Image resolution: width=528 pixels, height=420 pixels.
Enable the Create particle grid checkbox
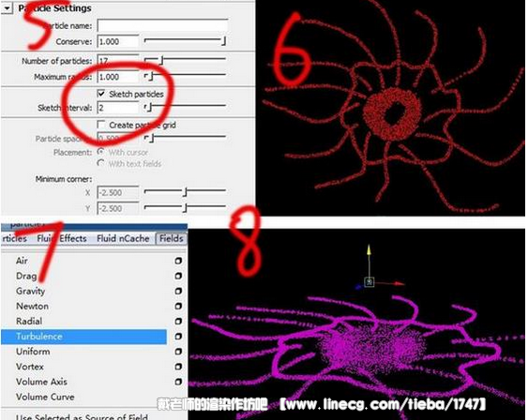tap(101, 125)
